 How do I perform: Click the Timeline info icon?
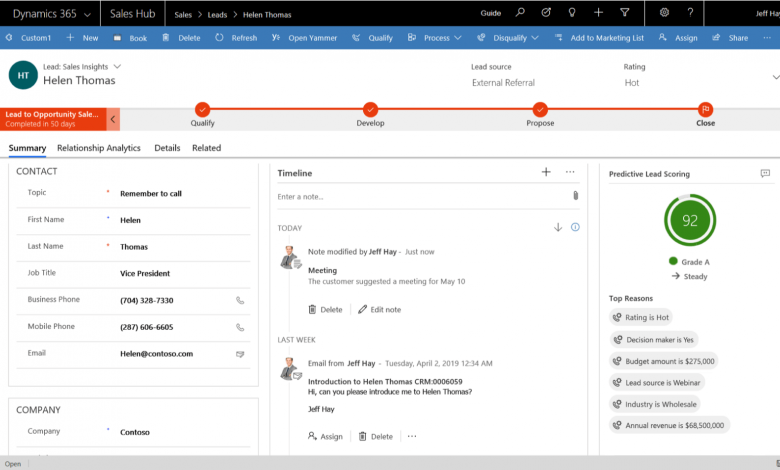point(575,227)
